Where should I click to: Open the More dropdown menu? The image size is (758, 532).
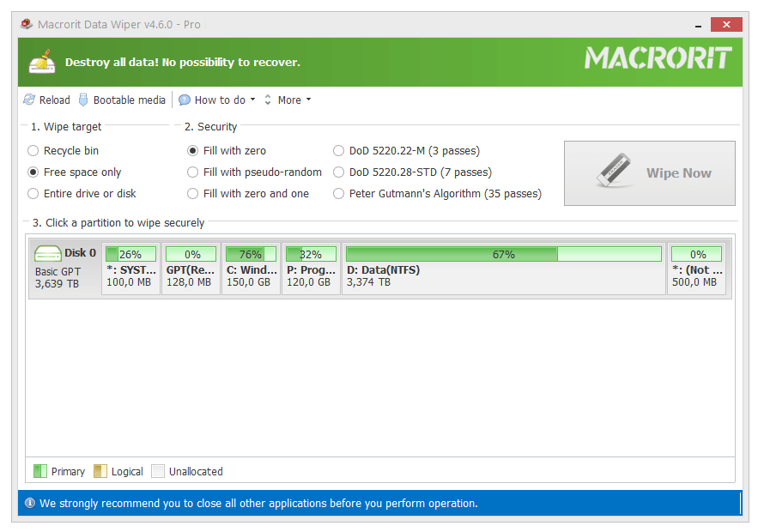pos(294,100)
